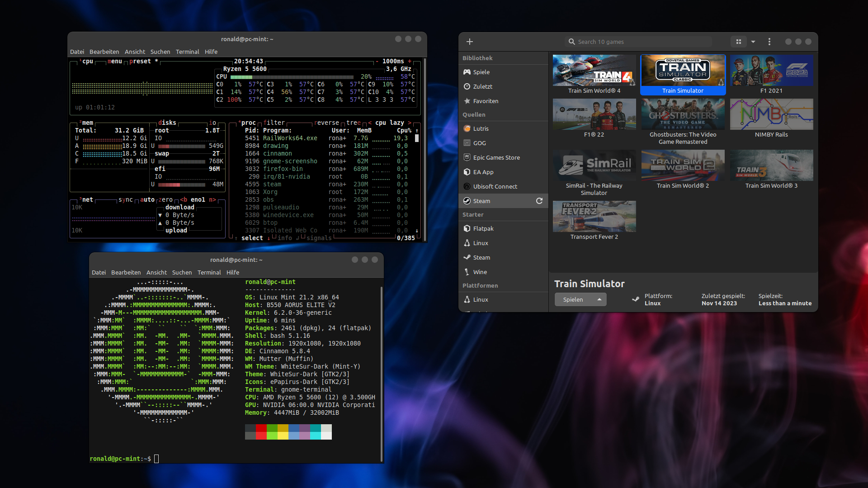Viewport: 868px width, 488px height.
Task: Open Hilfe menu in the neofetch terminal
Action: 233,273
